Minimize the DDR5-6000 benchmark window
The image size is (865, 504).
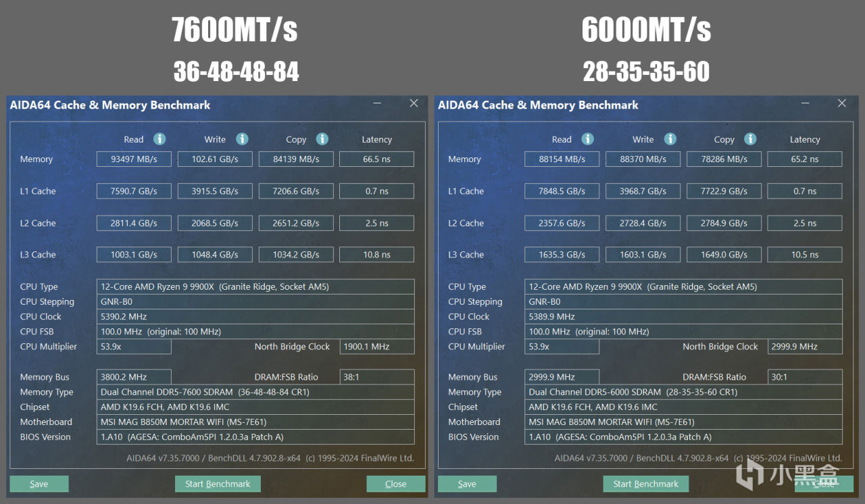[x=806, y=104]
